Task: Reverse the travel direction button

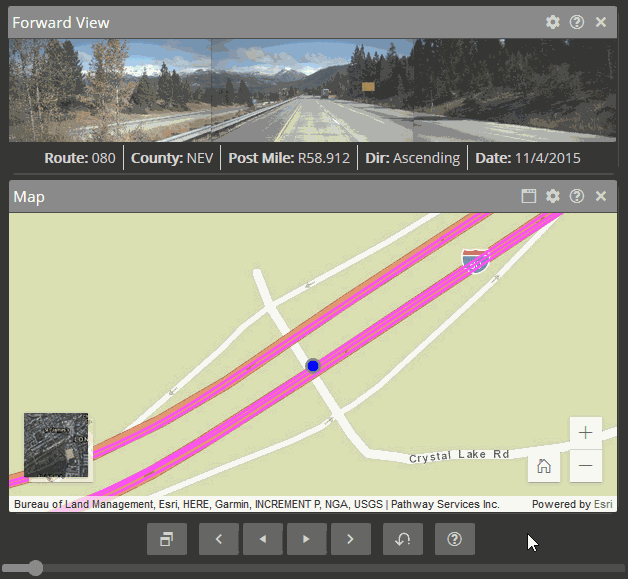Action: point(403,539)
